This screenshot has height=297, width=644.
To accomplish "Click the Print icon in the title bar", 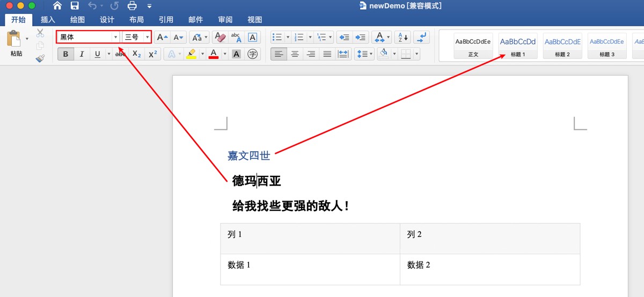I will click(132, 6).
